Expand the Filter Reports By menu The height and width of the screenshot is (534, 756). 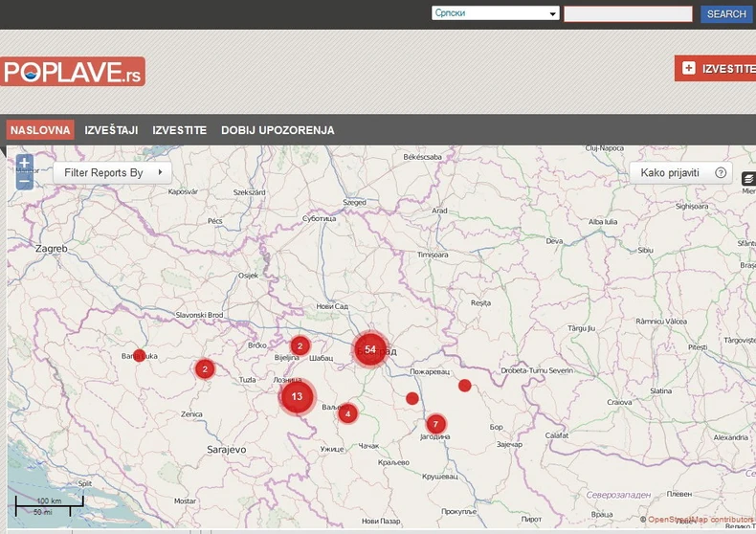tap(112, 172)
